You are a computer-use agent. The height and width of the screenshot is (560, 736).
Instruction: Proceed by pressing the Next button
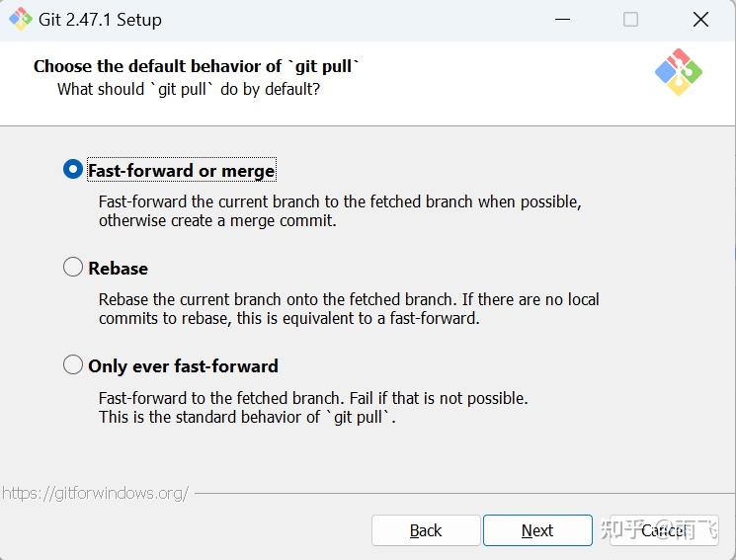(537, 530)
